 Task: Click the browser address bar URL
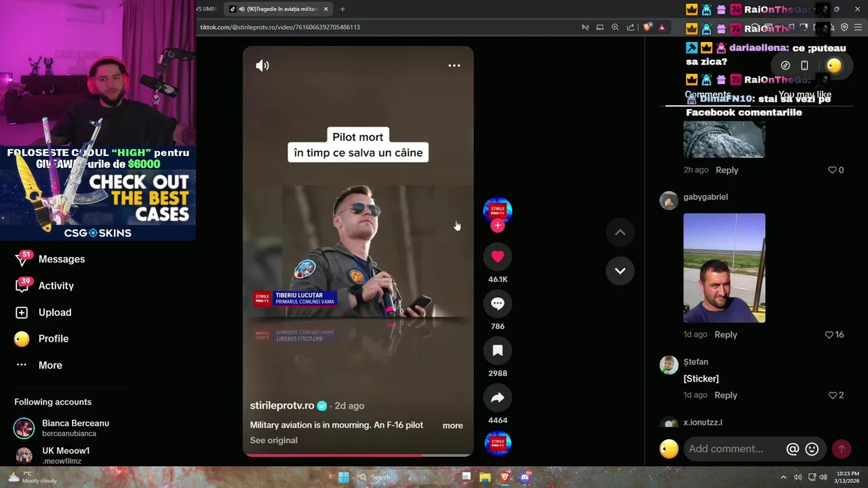[x=280, y=27]
